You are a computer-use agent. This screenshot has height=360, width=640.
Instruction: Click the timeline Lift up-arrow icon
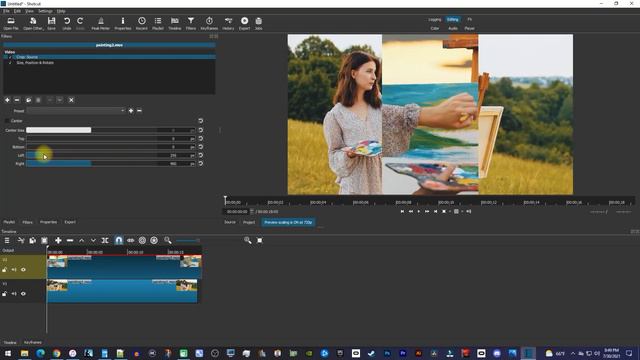tap(82, 240)
